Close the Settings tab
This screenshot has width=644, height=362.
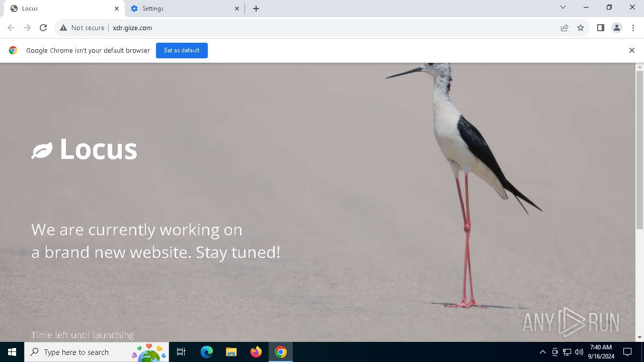(237, 9)
